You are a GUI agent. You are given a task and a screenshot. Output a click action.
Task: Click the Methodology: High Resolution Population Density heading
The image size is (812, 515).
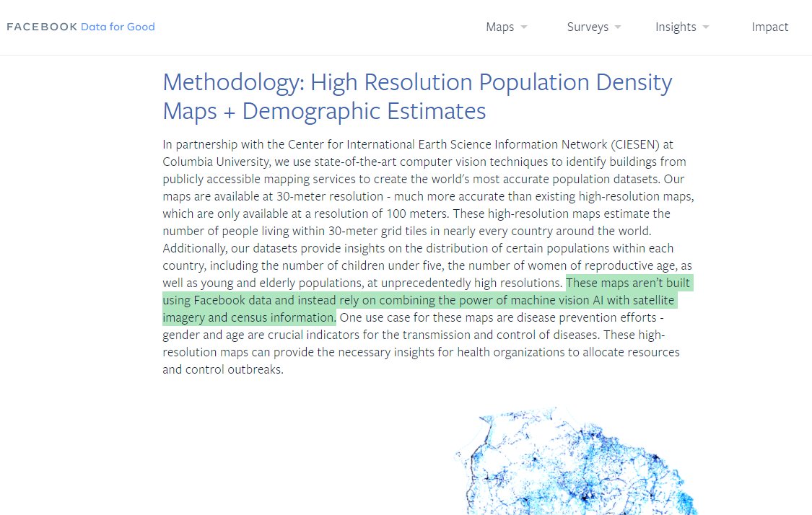point(417,82)
